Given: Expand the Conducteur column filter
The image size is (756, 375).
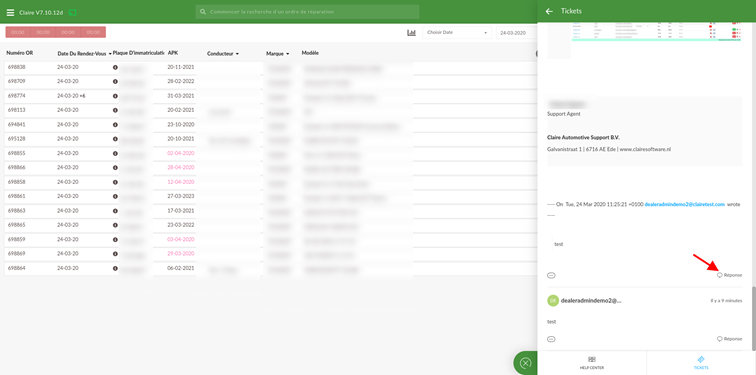Looking at the screenshot, I should [237, 54].
